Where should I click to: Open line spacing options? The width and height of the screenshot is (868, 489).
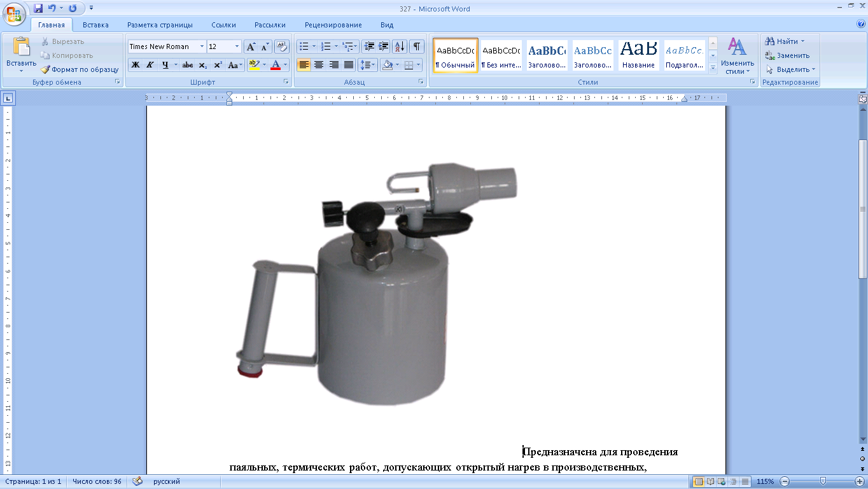368,65
